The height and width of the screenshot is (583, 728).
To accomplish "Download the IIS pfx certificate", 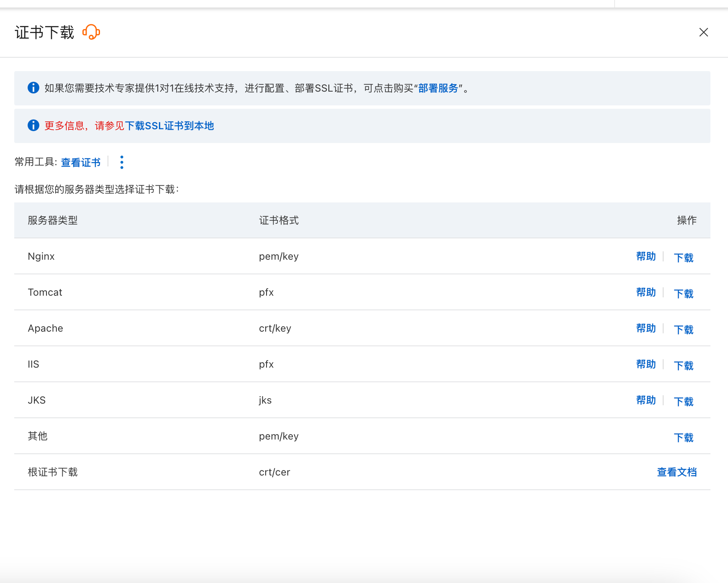I will point(683,366).
